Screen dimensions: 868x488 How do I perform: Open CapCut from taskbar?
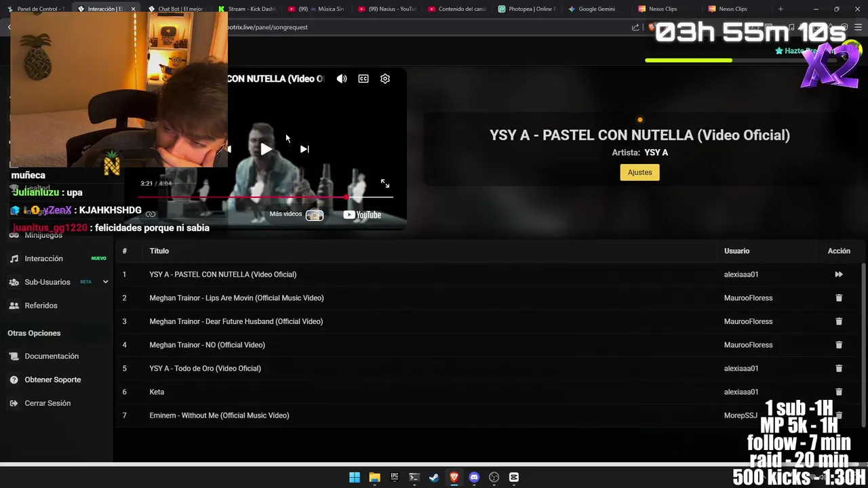(x=514, y=477)
